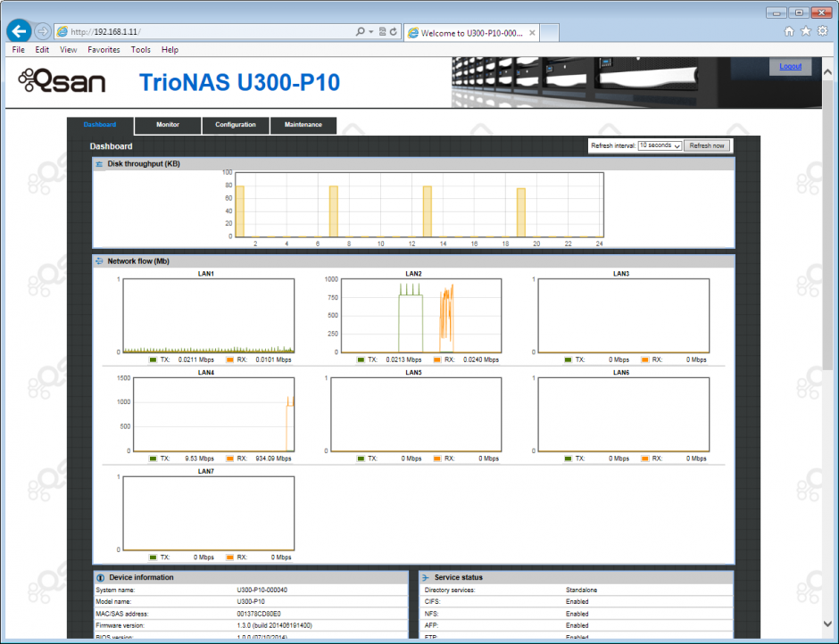839x644 pixels.
Task: Click the System name value U300-P10-000040
Action: (x=262, y=590)
